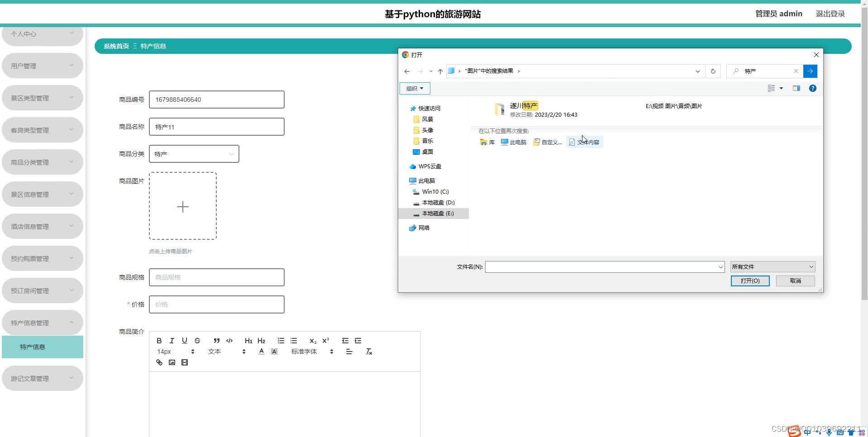Click the 商品编号 input field
This screenshot has width=868, height=437.
[217, 100]
